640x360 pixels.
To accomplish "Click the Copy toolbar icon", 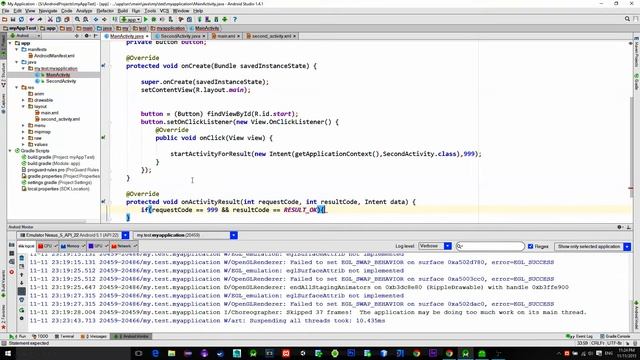I will click(58, 19).
